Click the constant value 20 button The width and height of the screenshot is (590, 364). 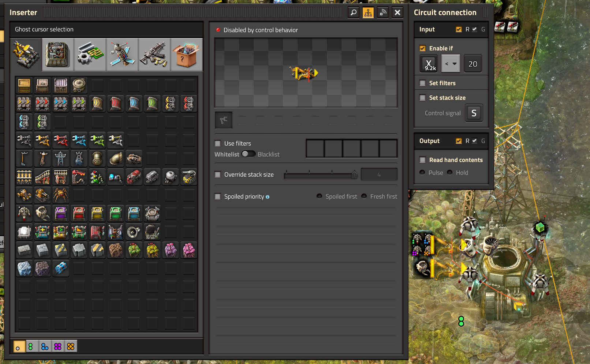click(x=473, y=64)
